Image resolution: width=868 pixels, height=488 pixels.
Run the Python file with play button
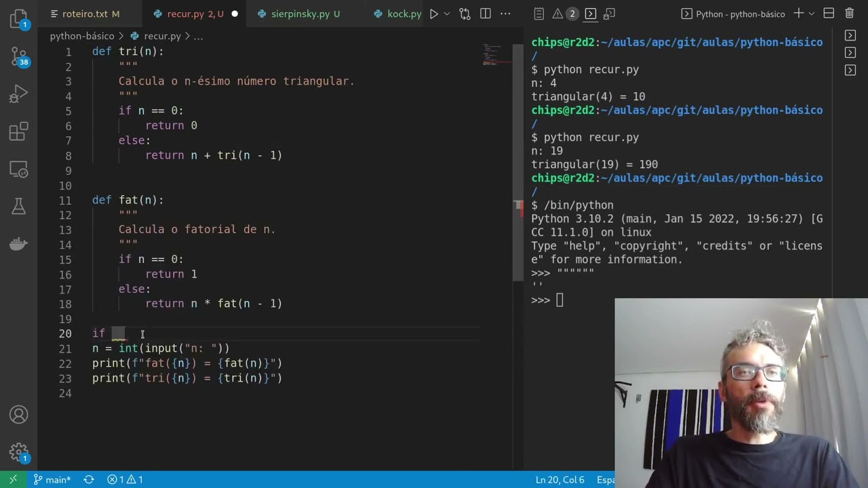[x=434, y=14]
